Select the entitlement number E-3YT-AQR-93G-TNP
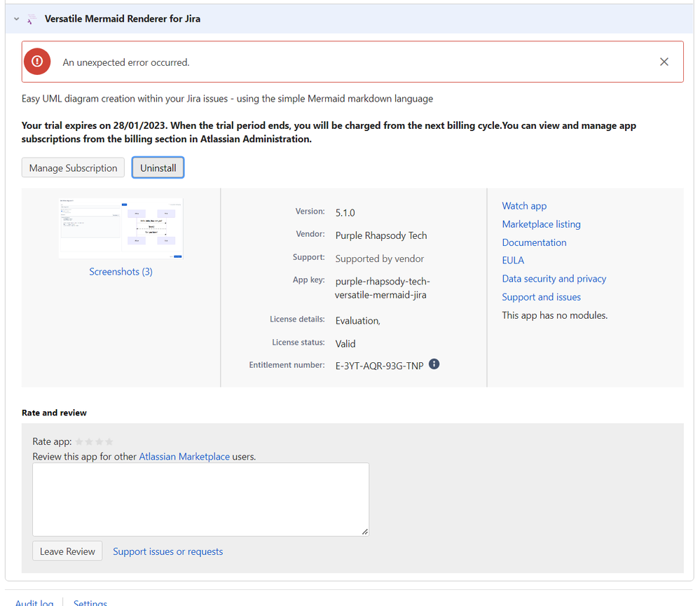The image size is (700, 606). click(380, 366)
